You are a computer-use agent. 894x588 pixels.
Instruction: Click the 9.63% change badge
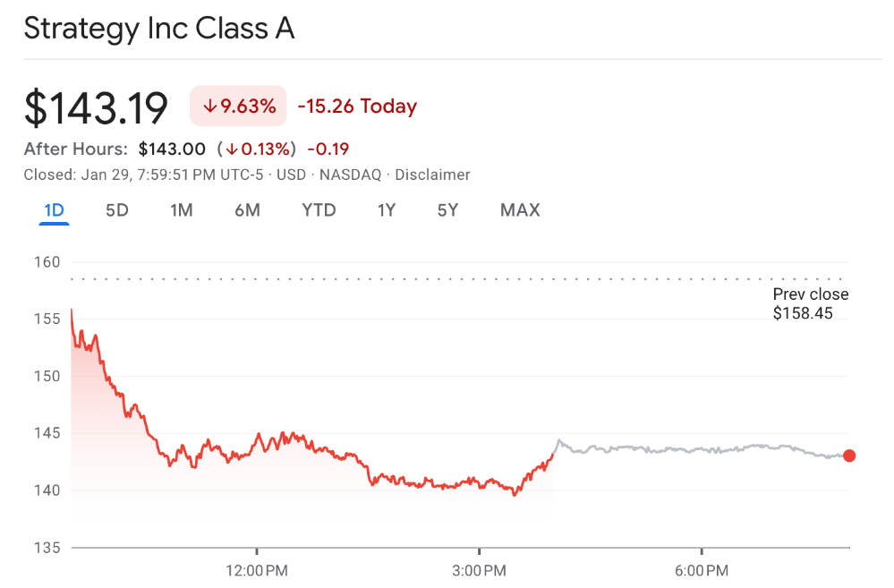(x=238, y=107)
